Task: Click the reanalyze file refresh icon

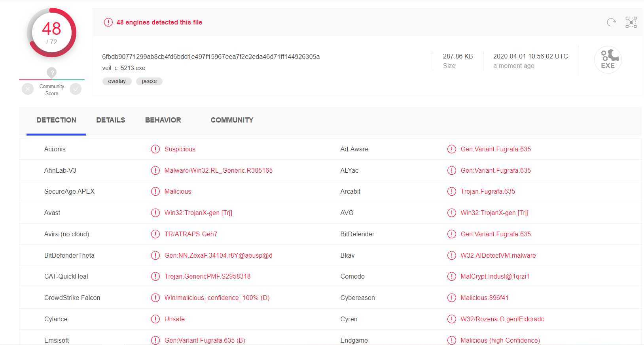Action: [611, 22]
